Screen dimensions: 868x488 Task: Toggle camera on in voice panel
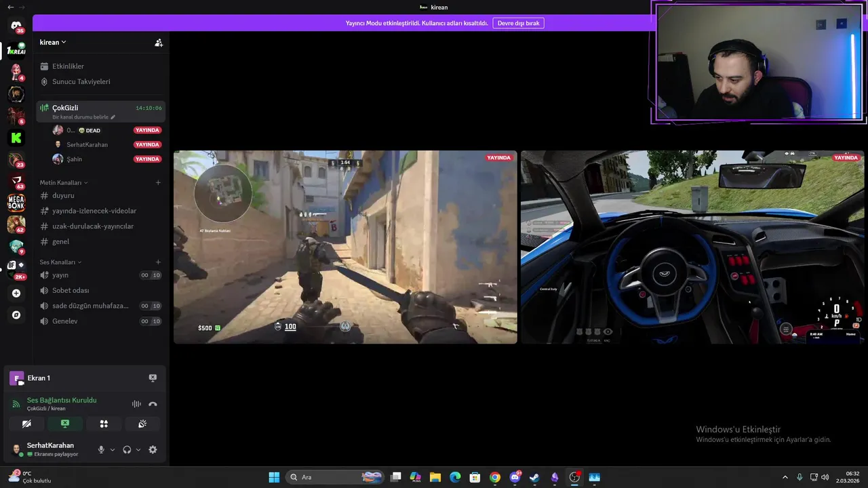26,424
